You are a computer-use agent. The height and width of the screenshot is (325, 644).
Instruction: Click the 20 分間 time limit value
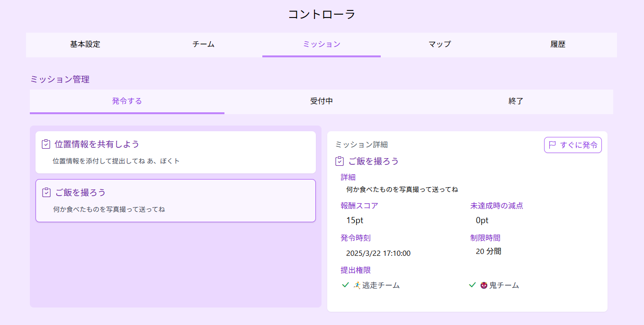click(488, 252)
